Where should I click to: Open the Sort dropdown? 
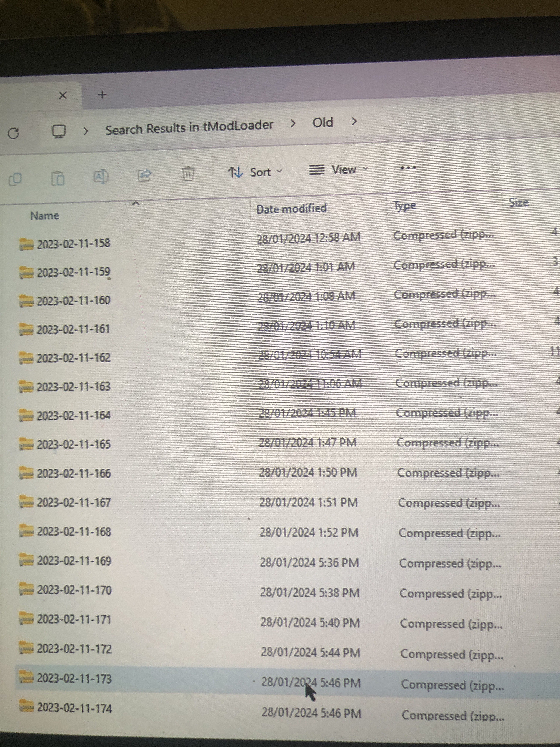click(255, 172)
